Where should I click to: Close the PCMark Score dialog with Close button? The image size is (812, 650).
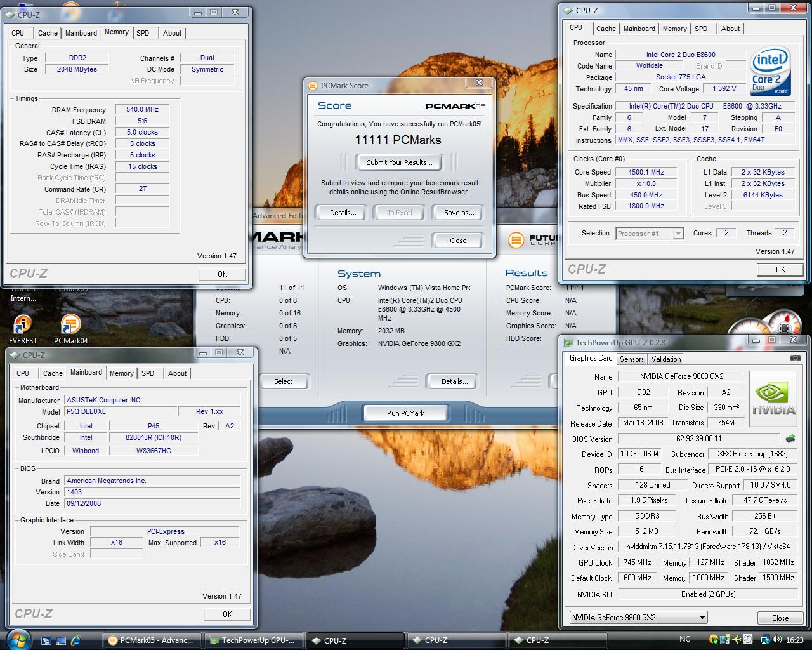[458, 241]
